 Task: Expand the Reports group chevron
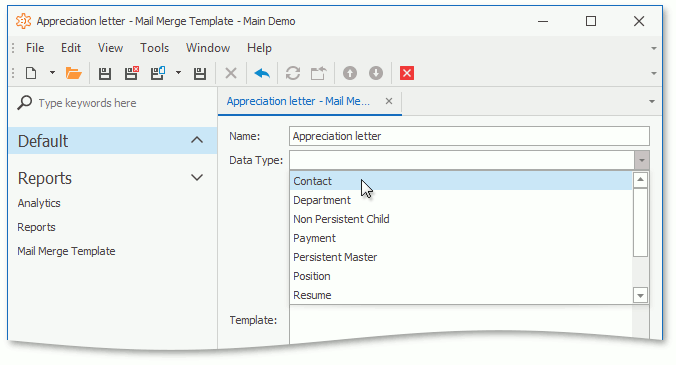tap(197, 178)
